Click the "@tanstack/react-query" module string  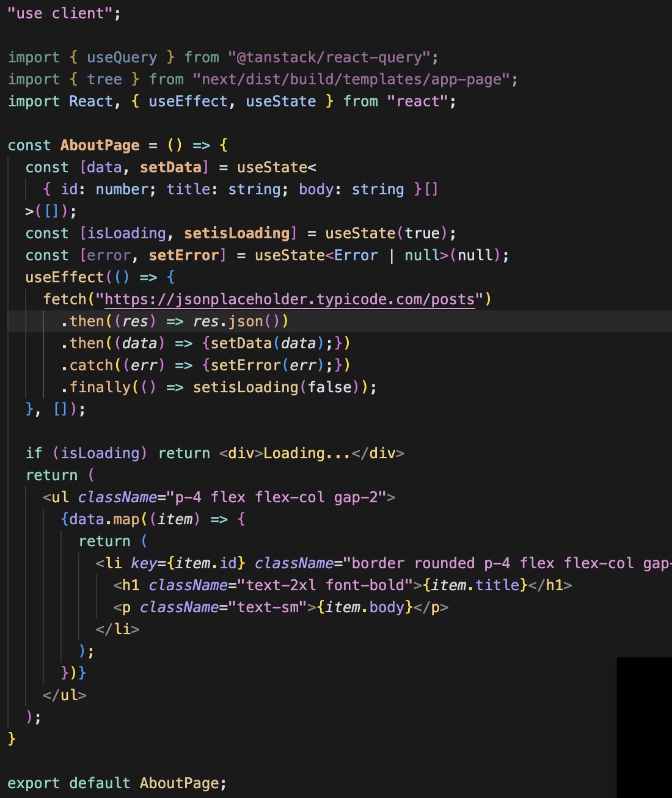click(x=329, y=57)
